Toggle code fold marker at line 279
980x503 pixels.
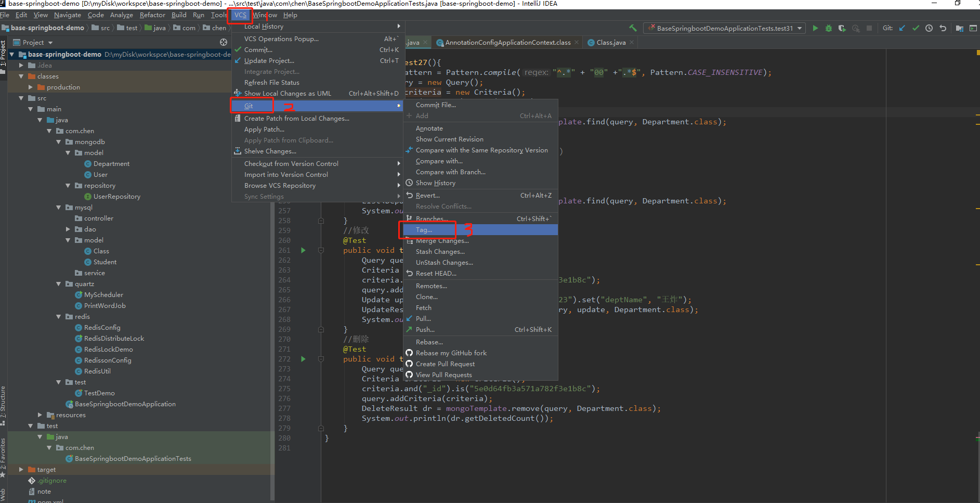[x=321, y=428]
